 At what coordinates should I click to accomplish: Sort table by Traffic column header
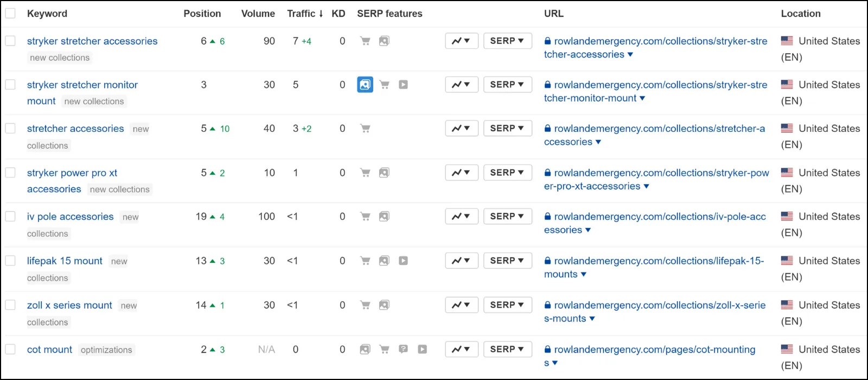point(305,14)
